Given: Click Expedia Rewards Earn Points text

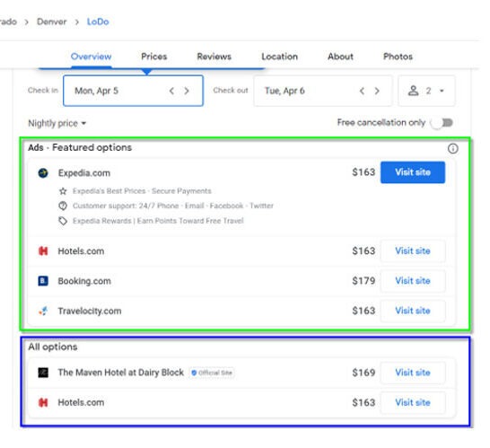Looking at the screenshot, I should pyautogui.click(x=158, y=221).
